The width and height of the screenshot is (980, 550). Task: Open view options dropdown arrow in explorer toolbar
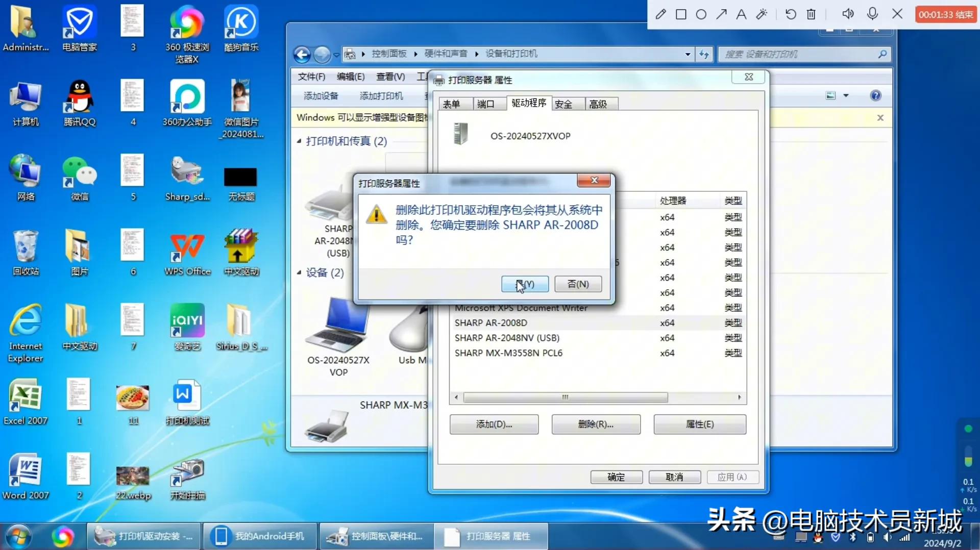pos(846,95)
